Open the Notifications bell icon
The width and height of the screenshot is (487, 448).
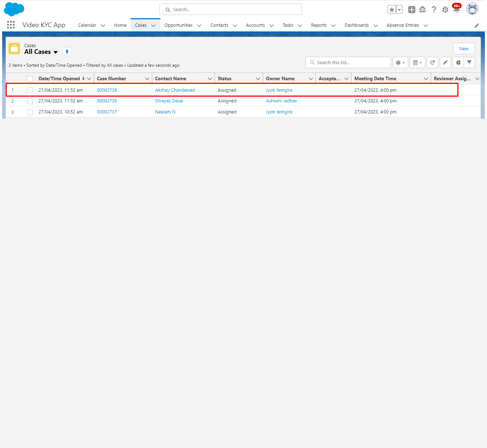tap(457, 9)
